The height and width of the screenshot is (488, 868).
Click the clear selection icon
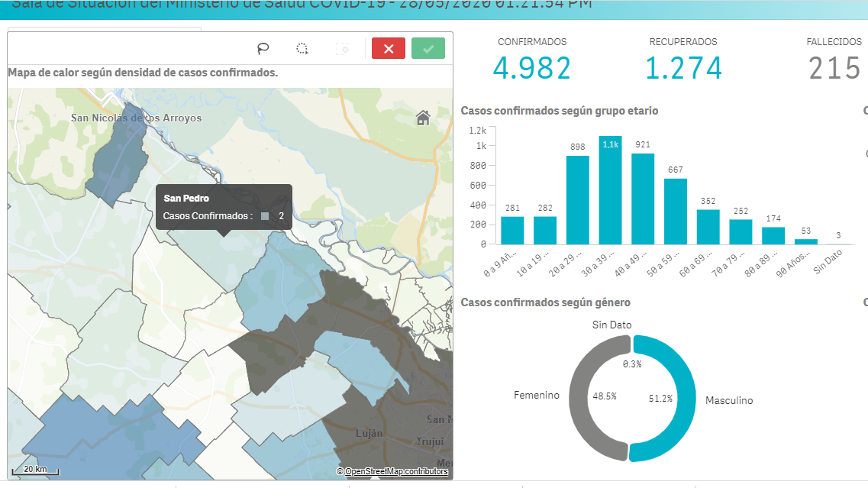coord(342,49)
